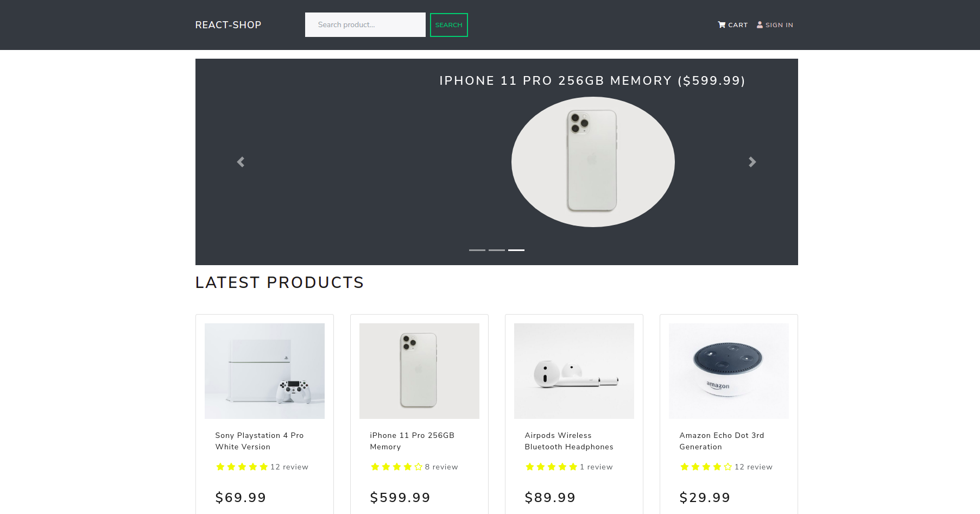The height and width of the screenshot is (514, 980).
Task: Open the Sony Playstation 4 product thumbnail
Action: point(264,371)
